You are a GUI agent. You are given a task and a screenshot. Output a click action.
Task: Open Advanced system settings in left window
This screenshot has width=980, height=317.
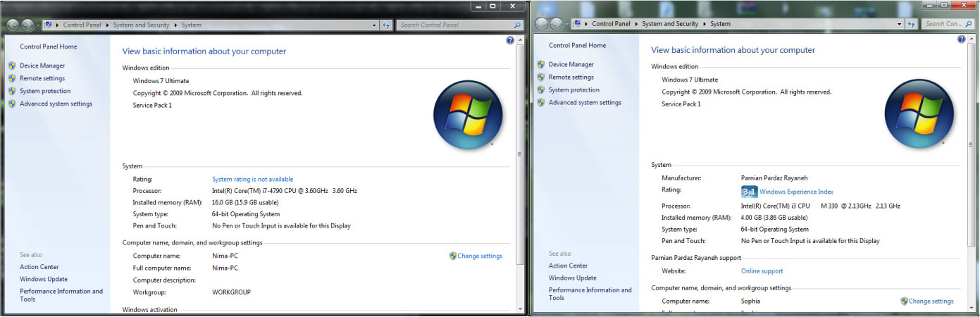56,104
